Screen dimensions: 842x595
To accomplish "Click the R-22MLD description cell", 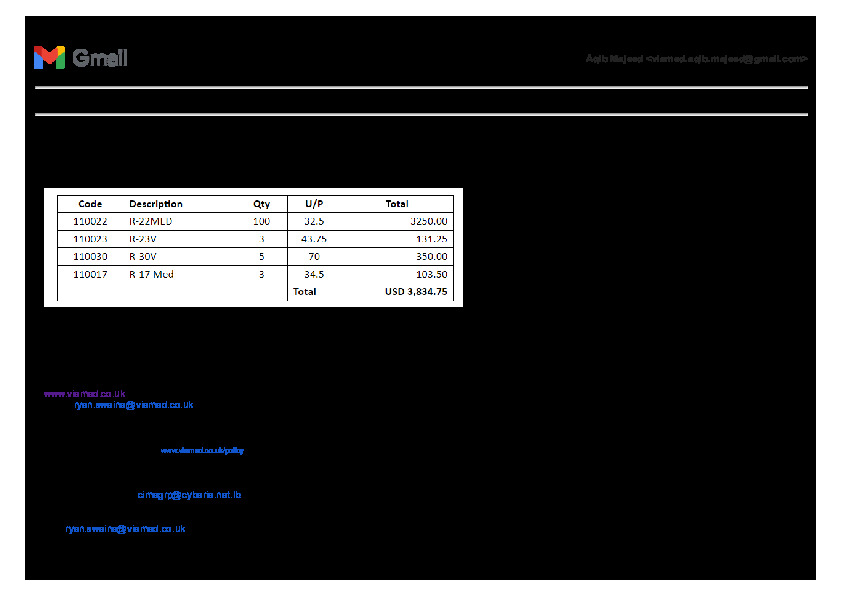I will point(151,221).
